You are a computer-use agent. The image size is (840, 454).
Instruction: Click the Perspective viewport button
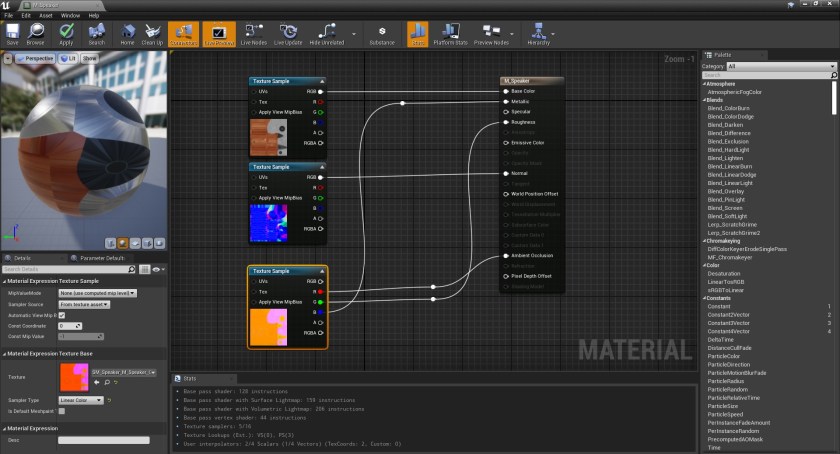coord(36,59)
